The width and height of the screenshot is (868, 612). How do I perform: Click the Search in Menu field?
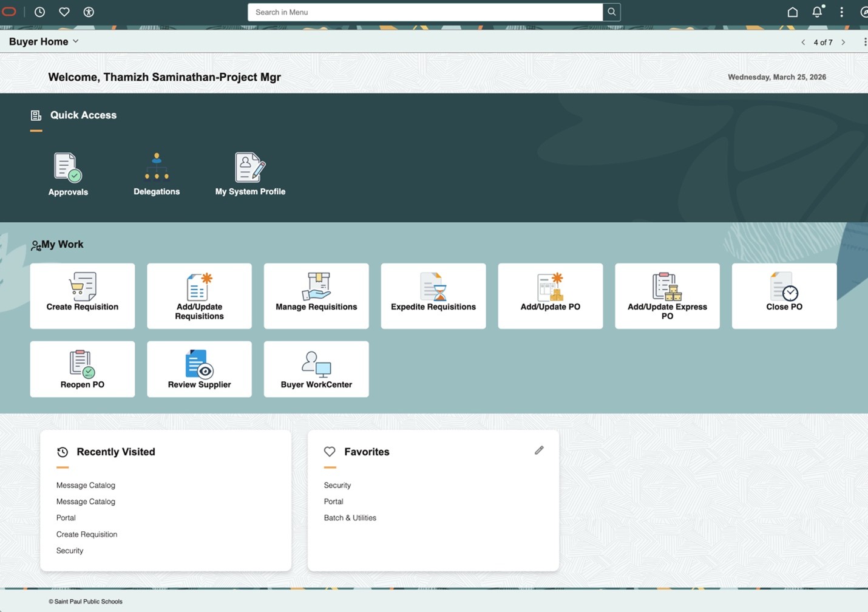[x=425, y=12]
